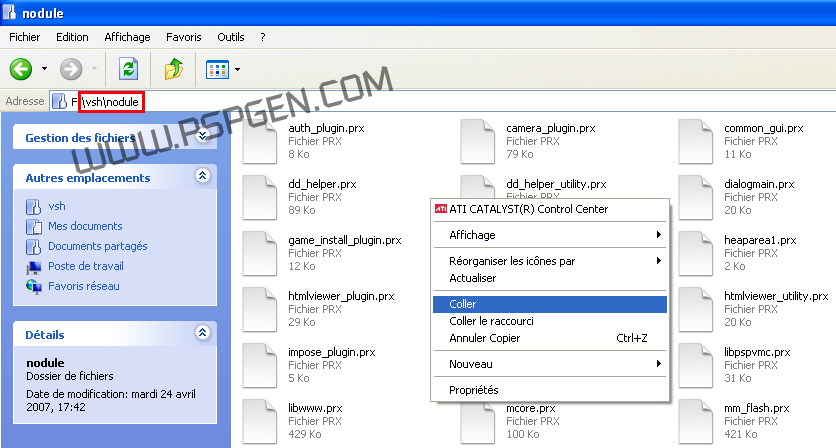Viewport: 836px width, 448px height.
Task: Select ATI CATALYST(R) Control Center in context menu
Action: pyautogui.click(x=550, y=209)
